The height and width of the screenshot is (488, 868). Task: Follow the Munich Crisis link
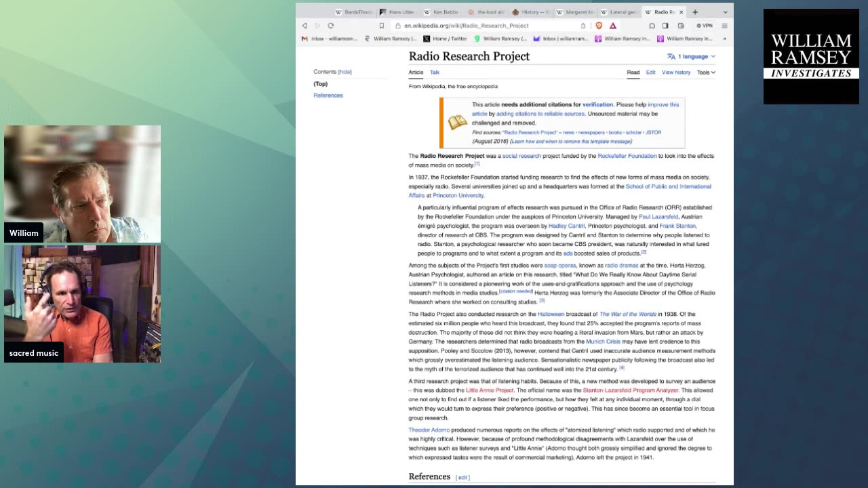(x=604, y=342)
